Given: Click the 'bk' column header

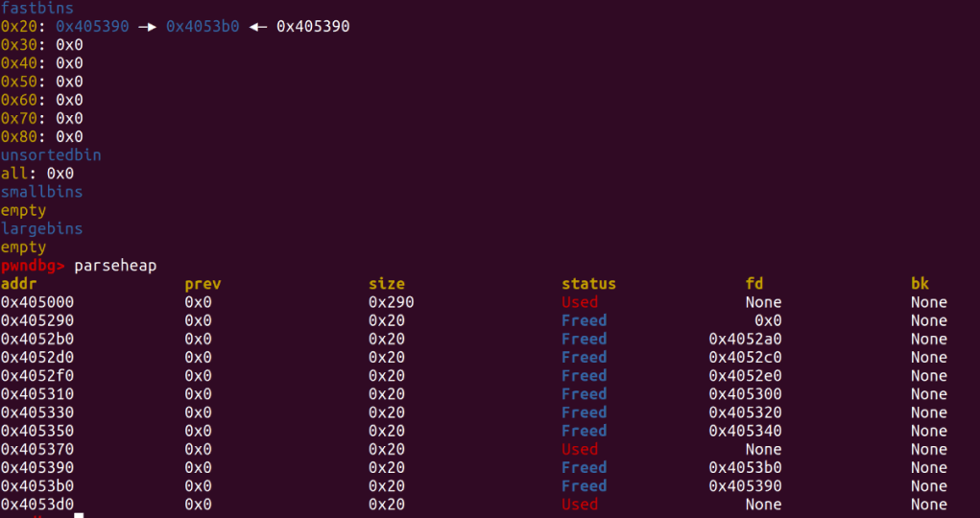Looking at the screenshot, I should (x=920, y=284).
